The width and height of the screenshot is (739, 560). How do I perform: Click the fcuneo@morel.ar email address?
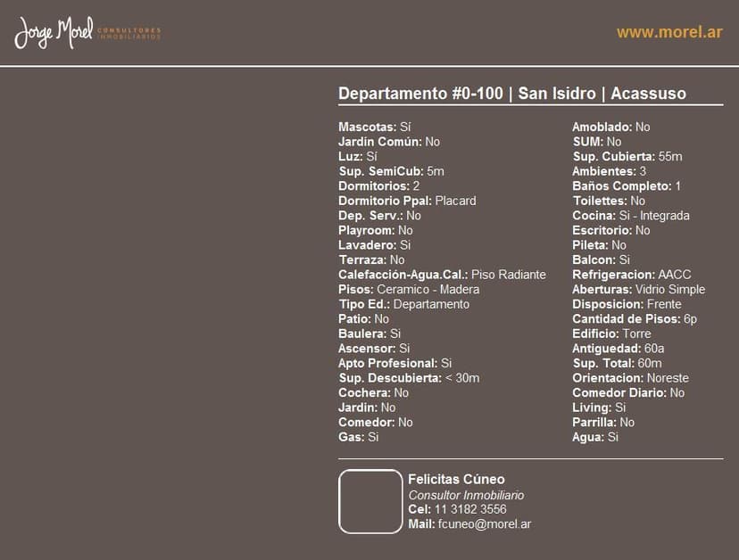[485, 524]
